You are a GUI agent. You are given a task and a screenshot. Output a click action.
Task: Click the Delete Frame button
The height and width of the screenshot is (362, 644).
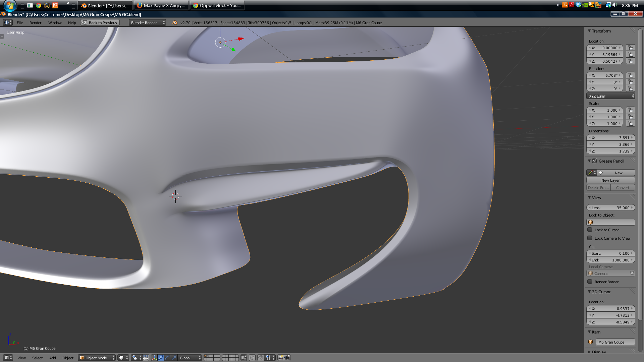598,187
